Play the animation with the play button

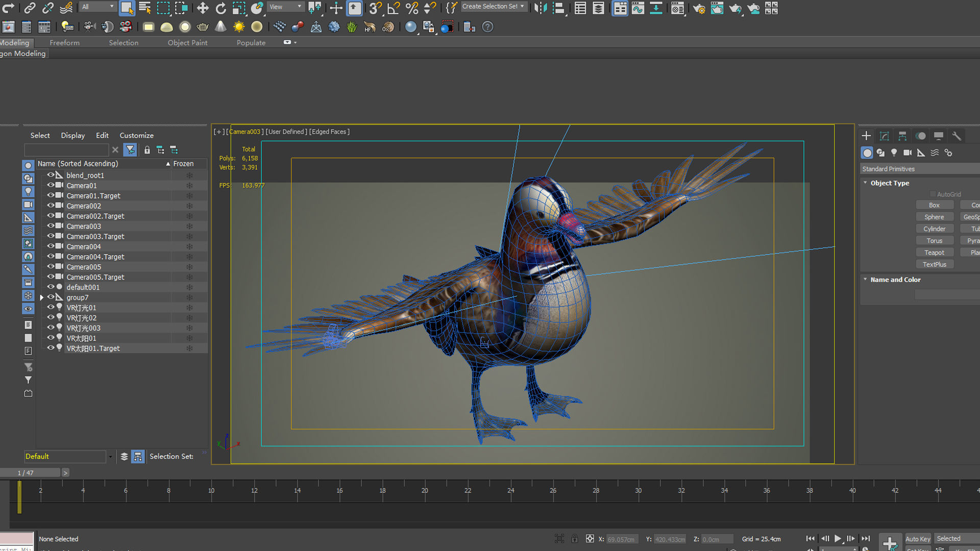coord(838,539)
